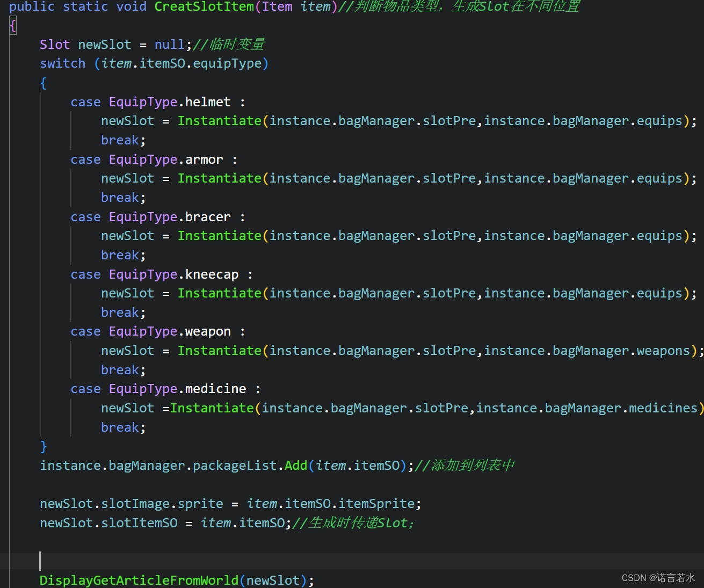Click the method's opening curly brace
The height and width of the screenshot is (588, 704).
(13, 25)
